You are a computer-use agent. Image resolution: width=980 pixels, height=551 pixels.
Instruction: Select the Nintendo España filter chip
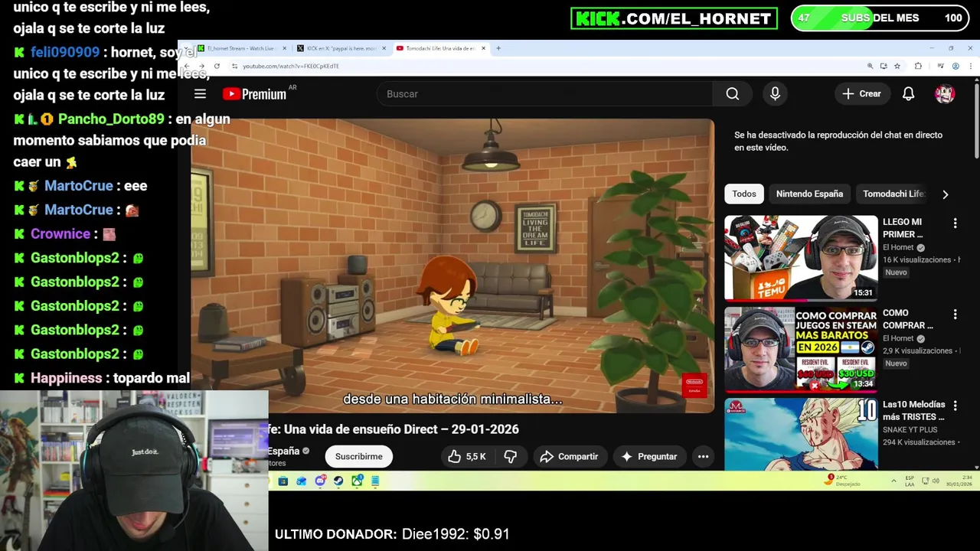click(x=809, y=194)
